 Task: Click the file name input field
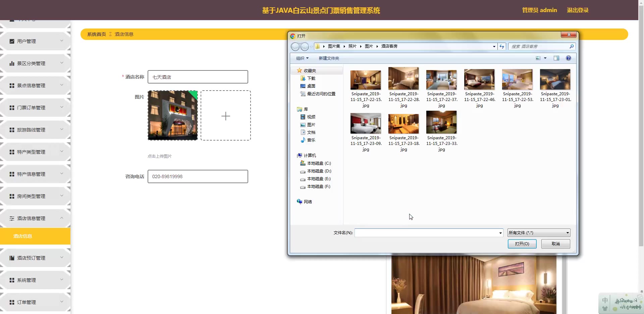427,233
